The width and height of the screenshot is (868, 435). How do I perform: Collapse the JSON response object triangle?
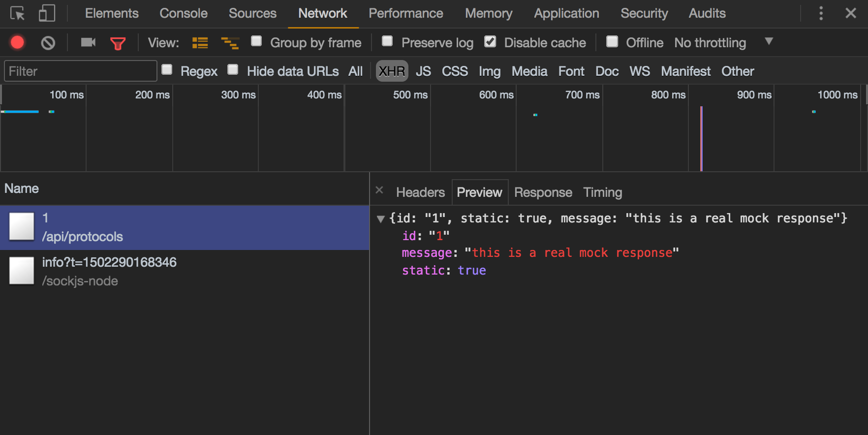coord(380,219)
